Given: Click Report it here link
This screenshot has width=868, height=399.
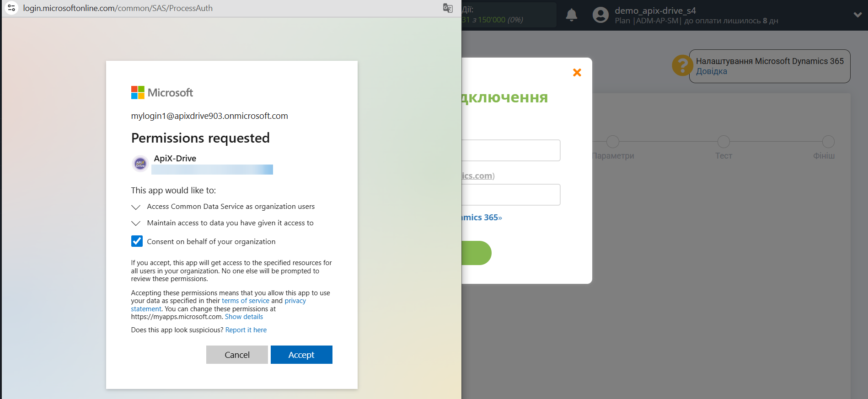Looking at the screenshot, I should 246,330.
